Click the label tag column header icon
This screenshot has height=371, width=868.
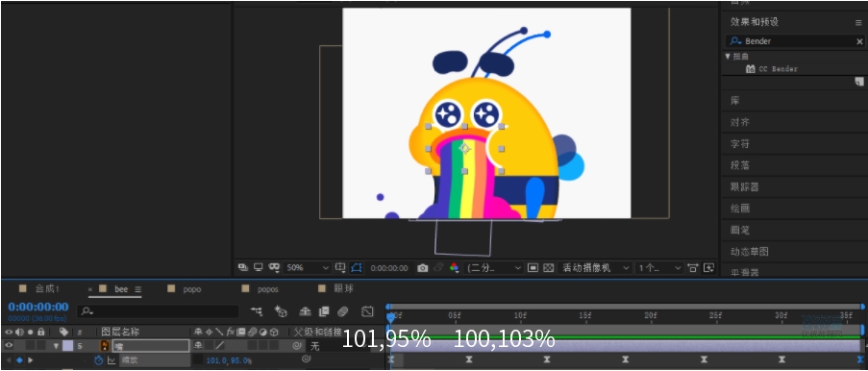pyautogui.click(x=63, y=332)
